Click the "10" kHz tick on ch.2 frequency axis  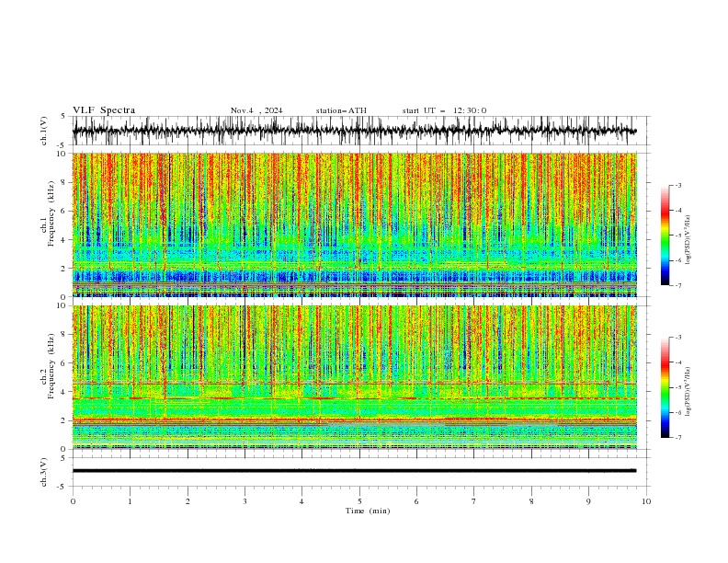63,305
